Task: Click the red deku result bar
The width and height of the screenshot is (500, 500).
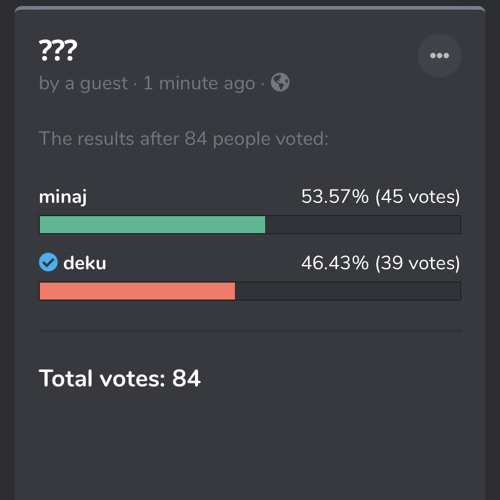Action: click(137, 291)
